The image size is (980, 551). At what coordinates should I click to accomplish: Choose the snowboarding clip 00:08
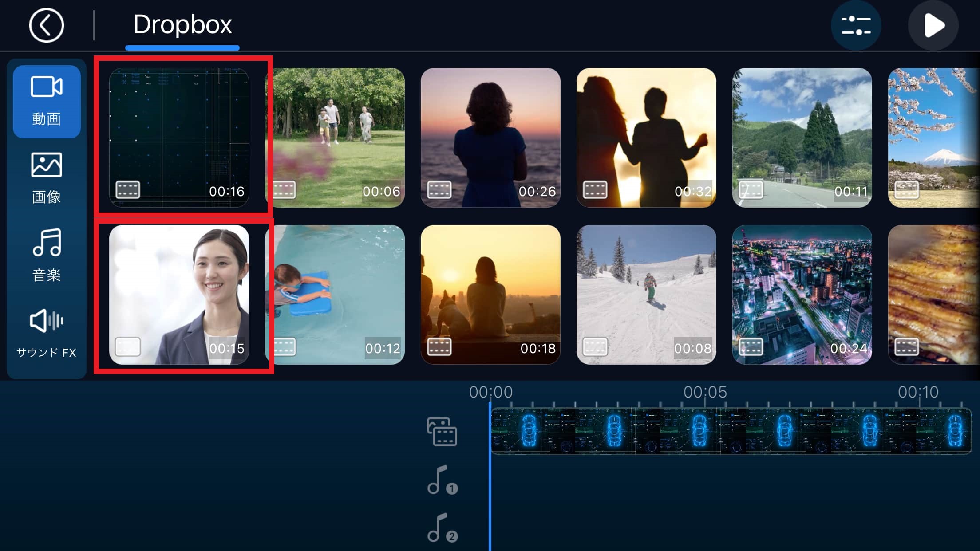click(646, 295)
